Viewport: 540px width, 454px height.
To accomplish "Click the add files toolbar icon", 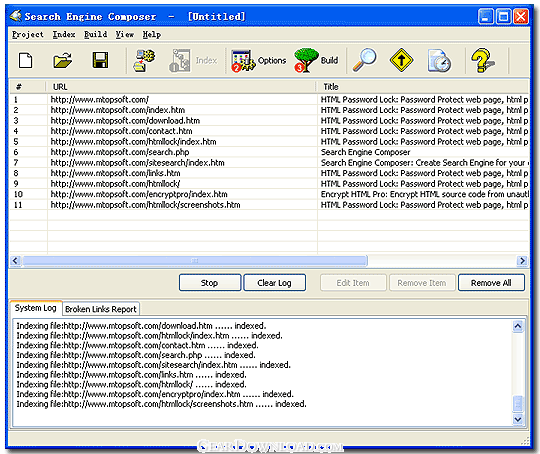I will [144, 61].
